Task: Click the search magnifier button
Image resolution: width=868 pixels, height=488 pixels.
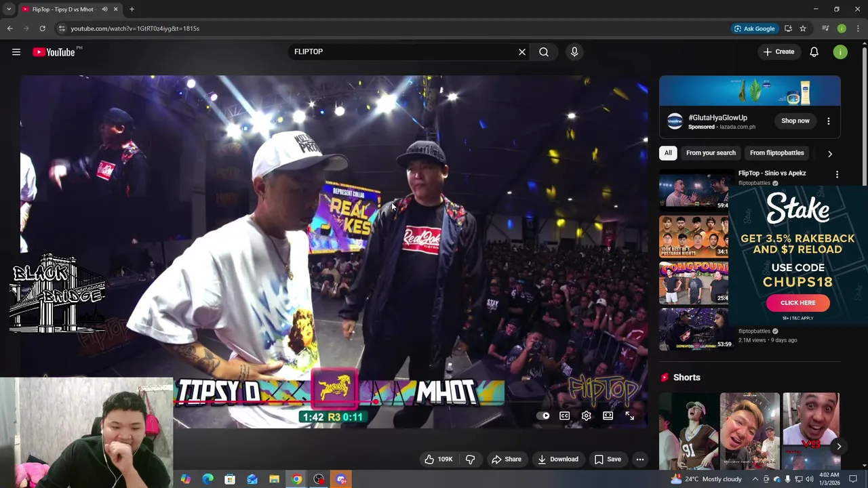Action: click(544, 52)
